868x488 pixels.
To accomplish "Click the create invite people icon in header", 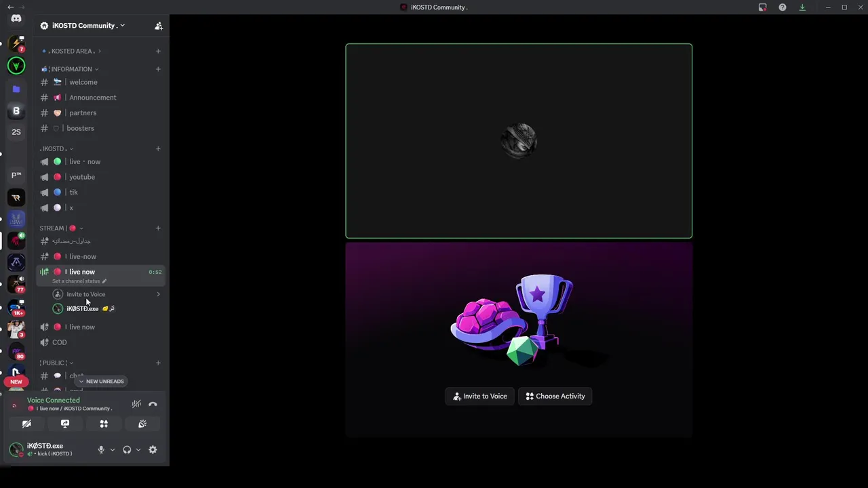I will (x=159, y=26).
